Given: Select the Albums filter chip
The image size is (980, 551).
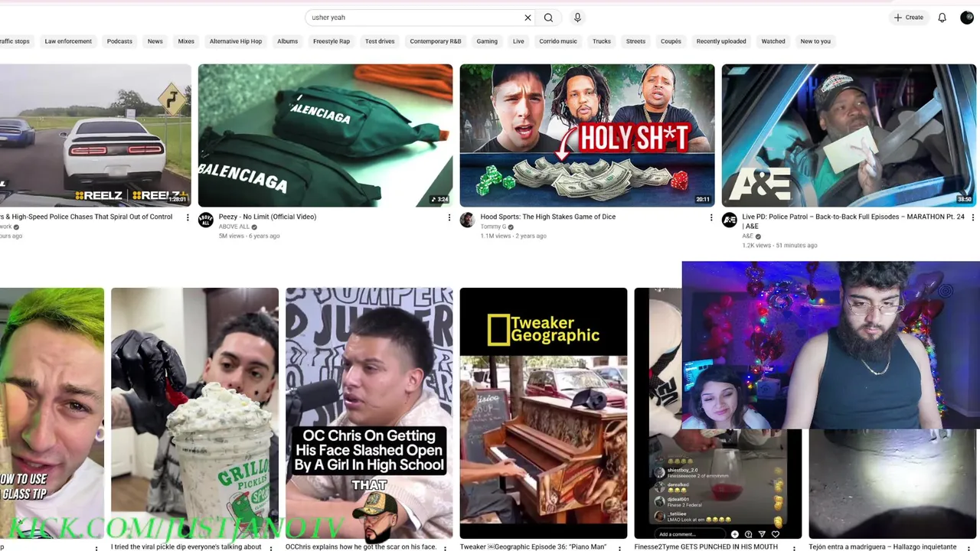Looking at the screenshot, I should [288, 41].
